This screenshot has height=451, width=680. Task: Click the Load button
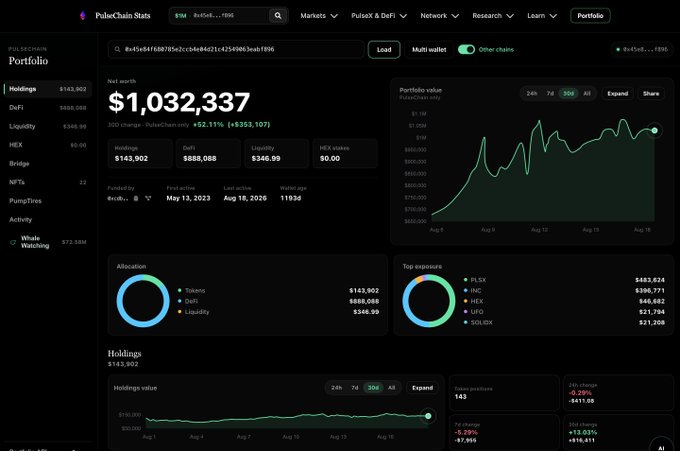[384, 49]
